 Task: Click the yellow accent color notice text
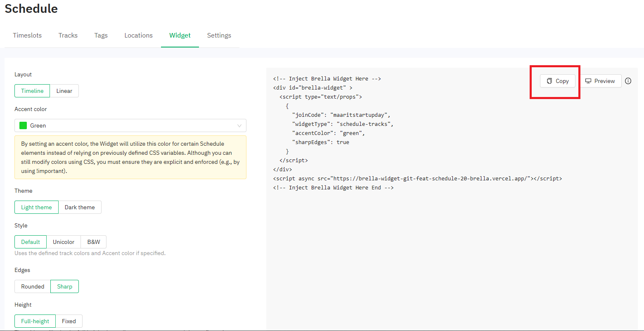click(130, 157)
